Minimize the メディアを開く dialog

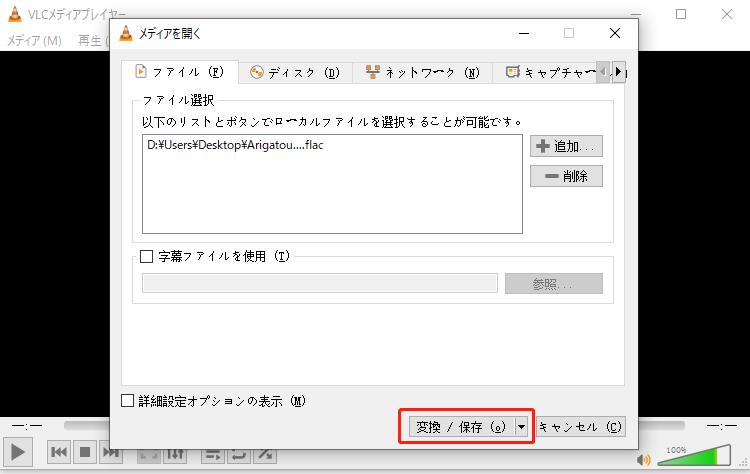click(524, 33)
